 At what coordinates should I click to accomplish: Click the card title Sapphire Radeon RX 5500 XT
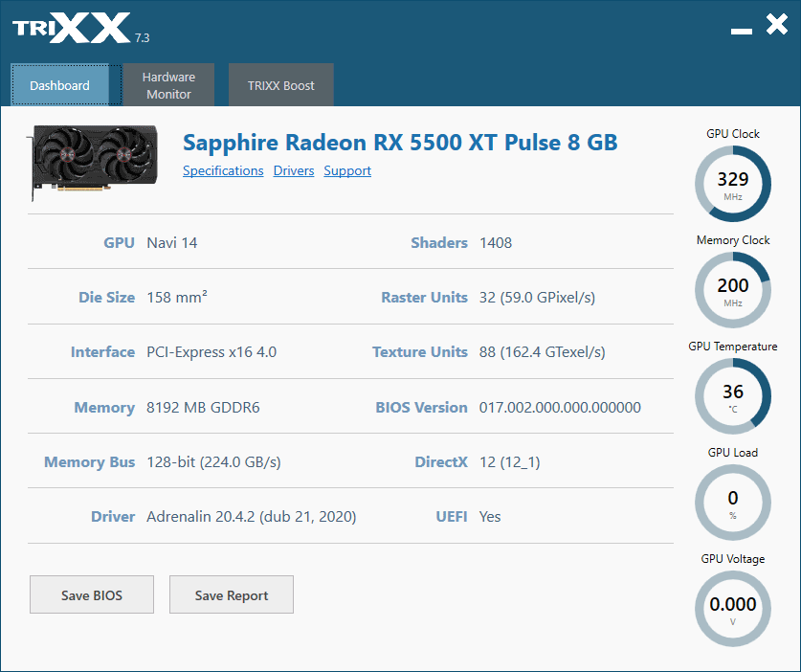coord(400,143)
